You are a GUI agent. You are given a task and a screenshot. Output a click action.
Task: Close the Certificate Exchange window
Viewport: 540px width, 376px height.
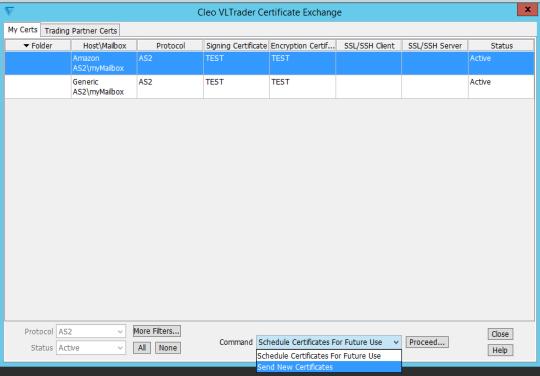tap(527, 10)
